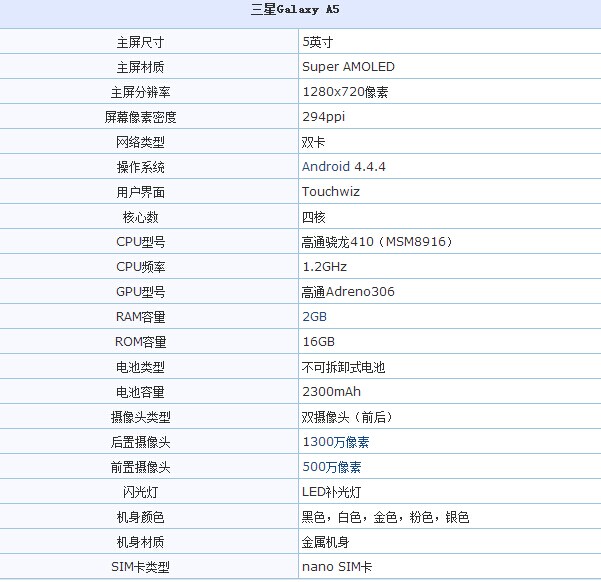Select the 1280x720像素 value
The height and width of the screenshot is (582, 601).
tap(345, 92)
